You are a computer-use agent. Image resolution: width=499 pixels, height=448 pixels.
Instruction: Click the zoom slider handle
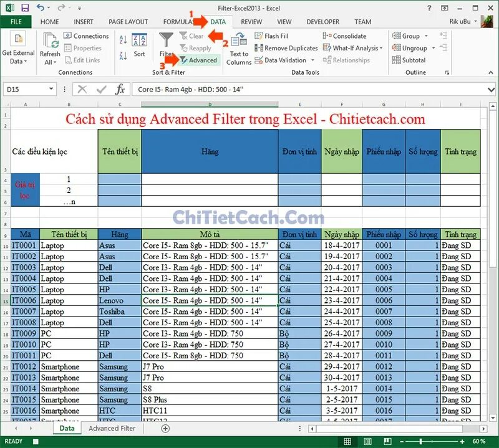coord(420,441)
